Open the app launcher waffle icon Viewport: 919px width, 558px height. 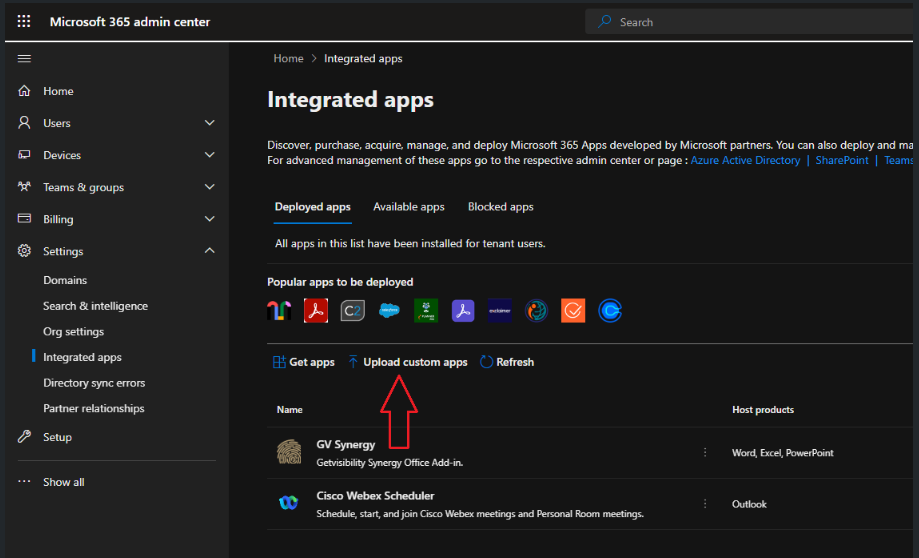(24, 21)
